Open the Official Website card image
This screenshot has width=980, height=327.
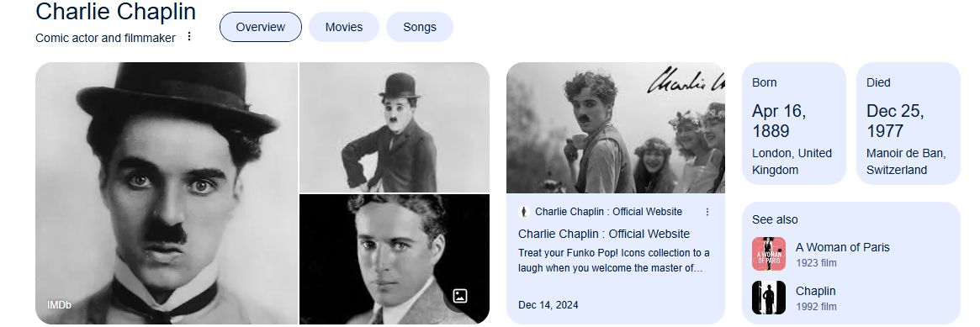coord(616,128)
